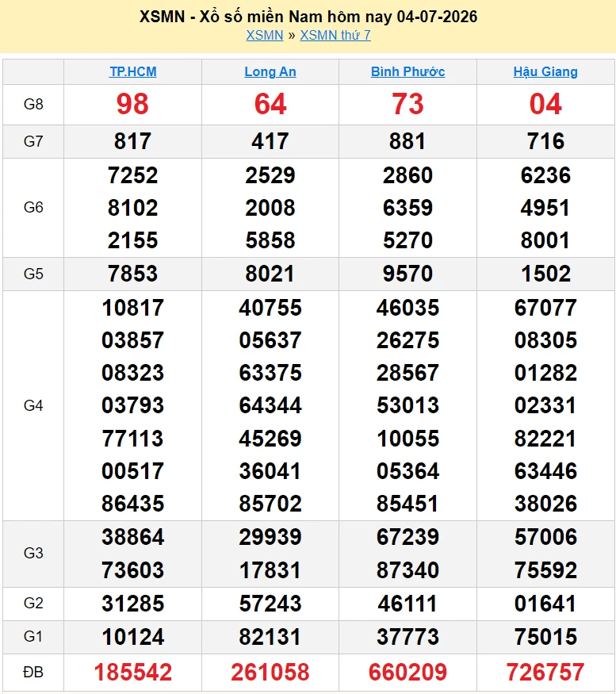Select Bình Phước G8 number 73
This screenshot has height=694, width=616.
(407, 105)
